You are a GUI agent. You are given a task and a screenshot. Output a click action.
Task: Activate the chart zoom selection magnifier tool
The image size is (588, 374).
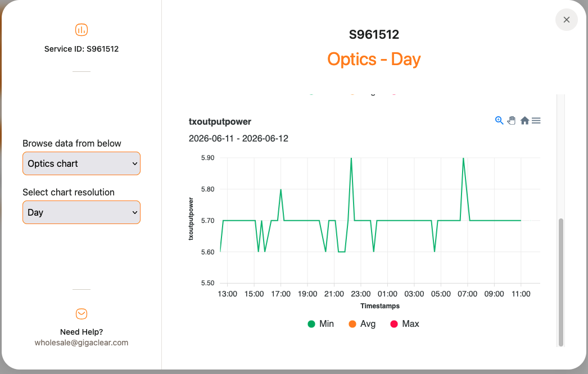(x=499, y=120)
